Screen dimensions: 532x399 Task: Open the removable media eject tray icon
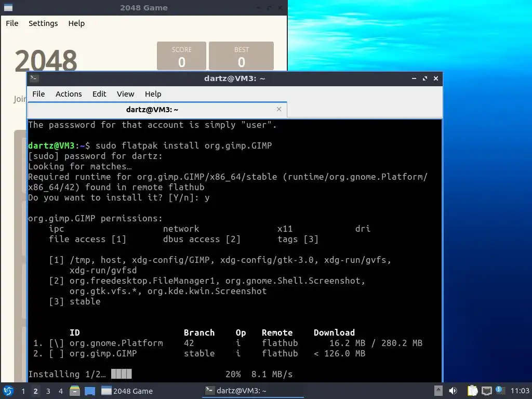(438, 391)
